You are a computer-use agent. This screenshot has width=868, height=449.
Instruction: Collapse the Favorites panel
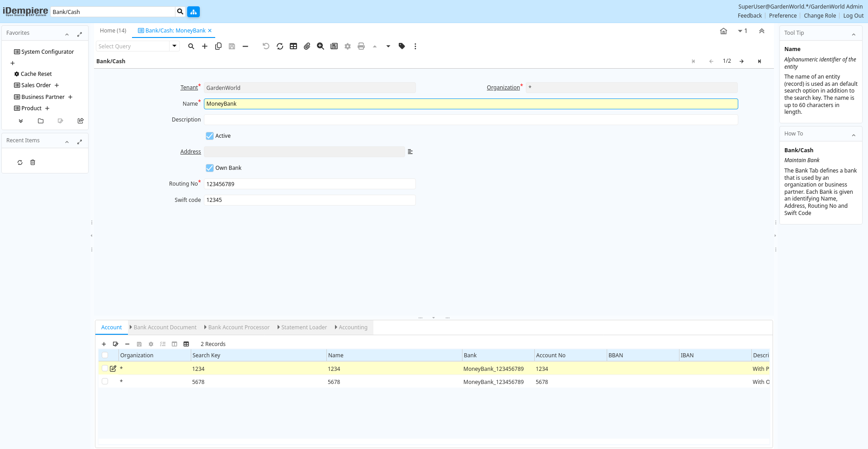pos(67,34)
